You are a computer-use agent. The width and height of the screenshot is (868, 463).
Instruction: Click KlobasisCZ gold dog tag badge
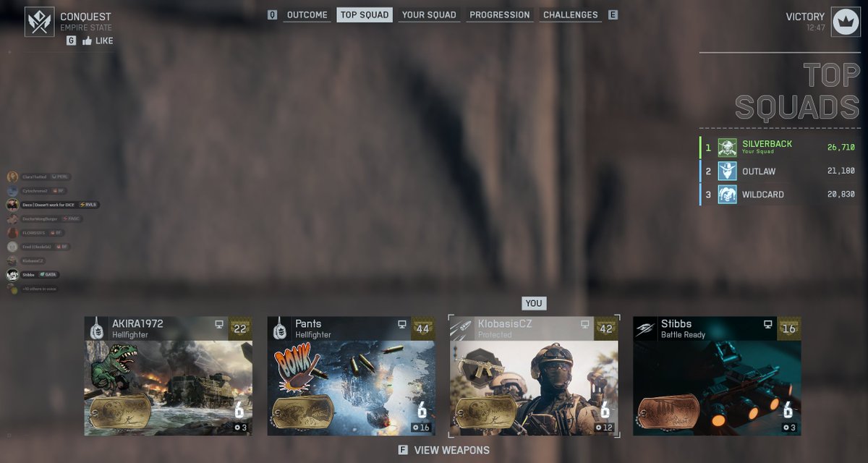pos(486,413)
